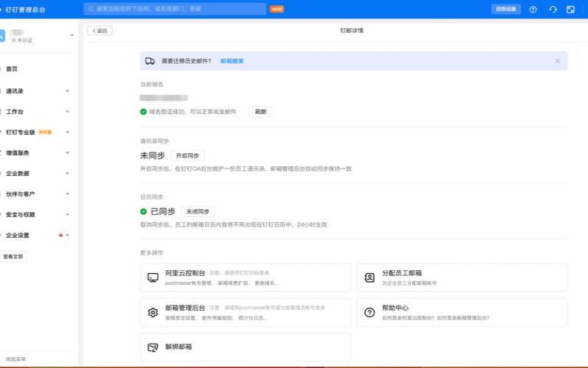
Task: Open the 分配员工邮箱 card
Action: click(462, 277)
